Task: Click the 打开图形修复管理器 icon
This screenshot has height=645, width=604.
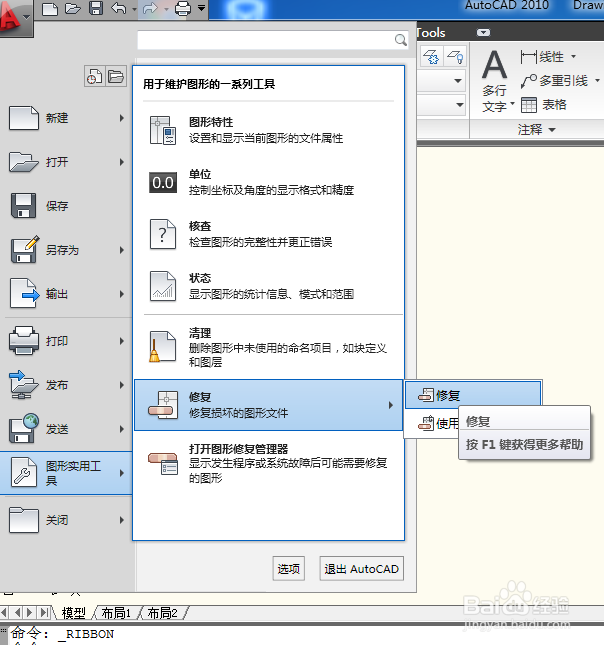Action: point(163,464)
